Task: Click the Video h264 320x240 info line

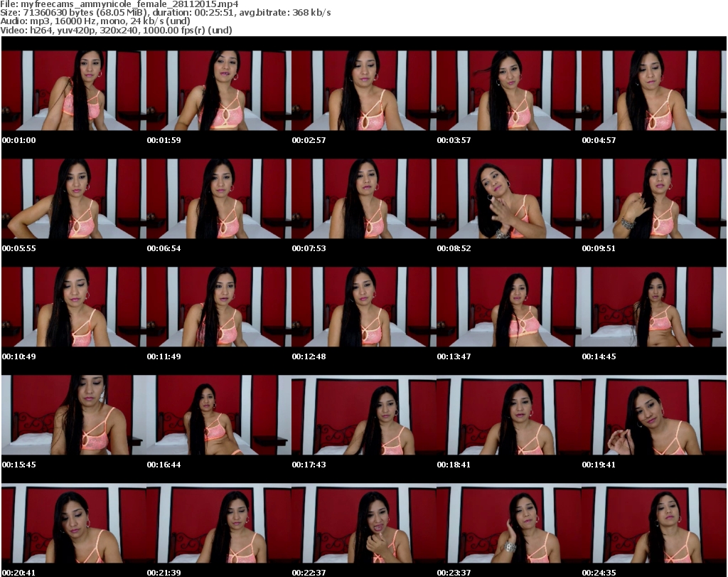Action: 116,30
